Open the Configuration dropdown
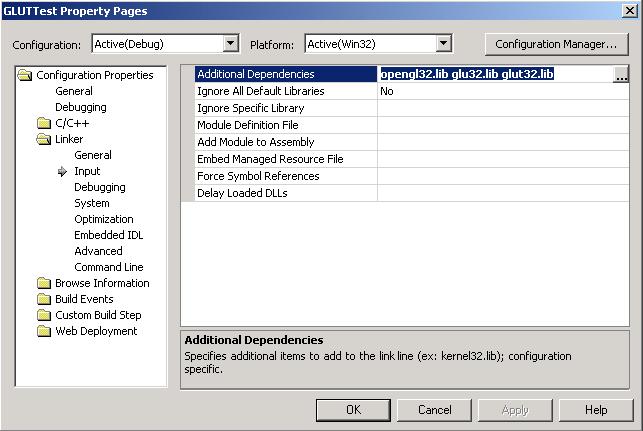The width and height of the screenshot is (643, 431). click(x=231, y=44)
